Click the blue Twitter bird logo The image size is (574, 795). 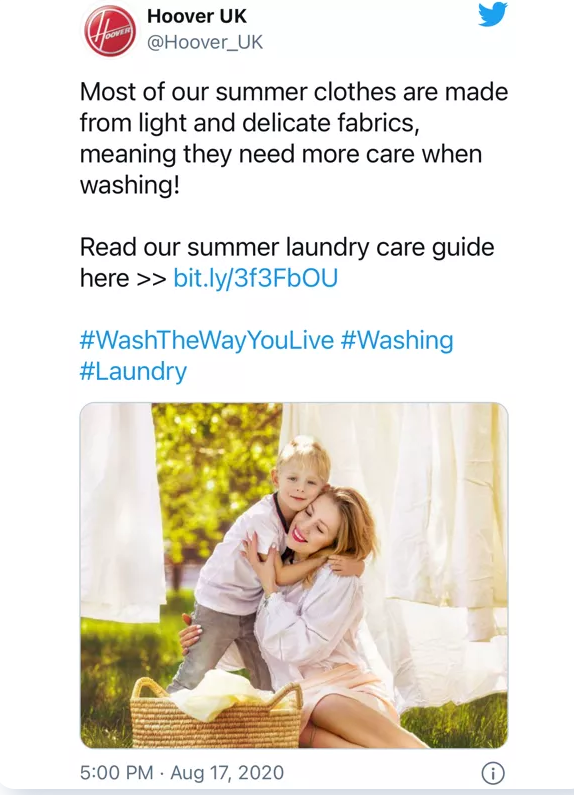click(492, 14)
